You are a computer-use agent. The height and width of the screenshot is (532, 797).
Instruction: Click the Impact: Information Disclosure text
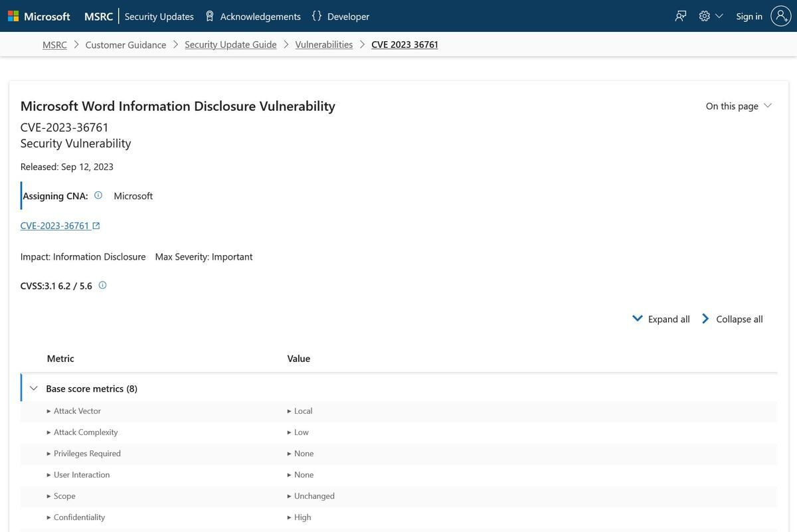point(83,257)
